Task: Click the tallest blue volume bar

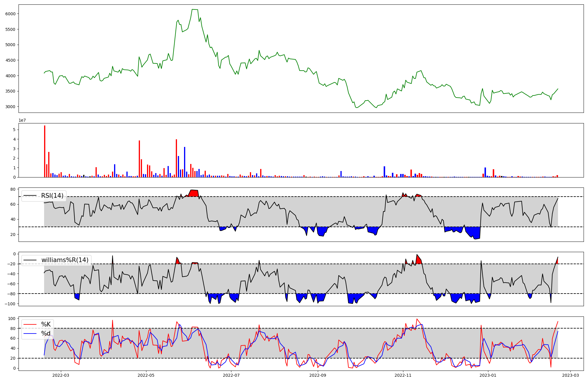Action: click(x=185, y=162)
